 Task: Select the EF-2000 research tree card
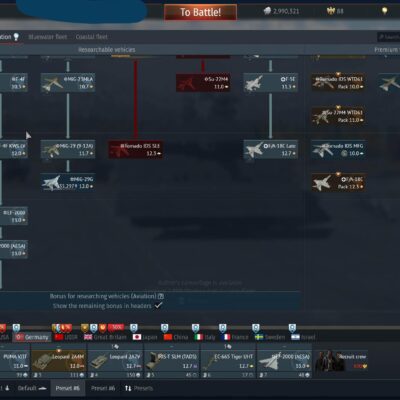14,216
